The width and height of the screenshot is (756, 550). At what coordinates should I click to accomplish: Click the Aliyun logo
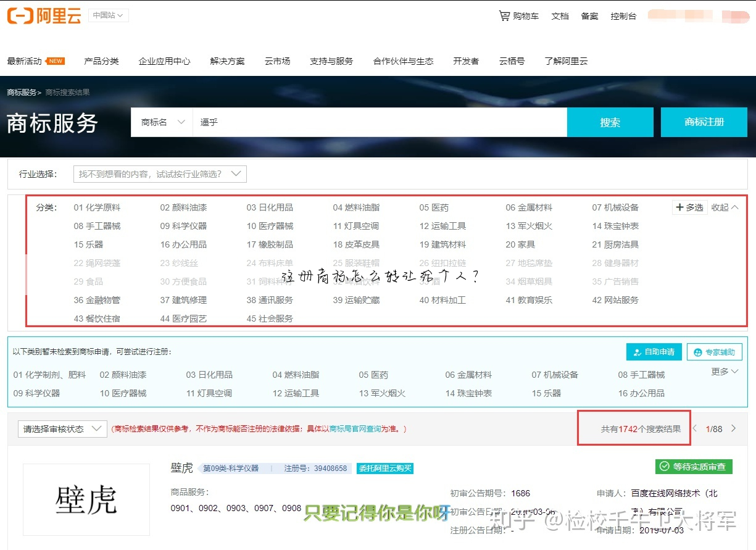click(44, 16)
